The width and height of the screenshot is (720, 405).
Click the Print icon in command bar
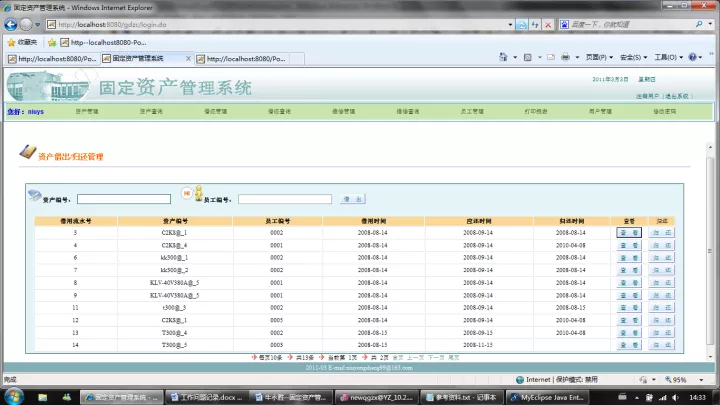tap(565, 57)
